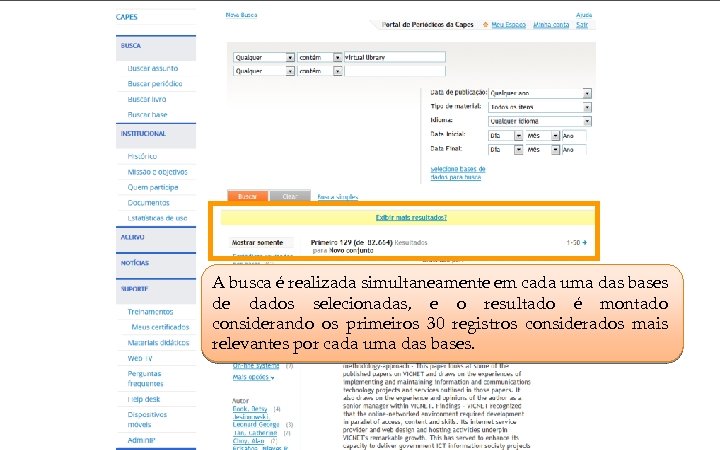Open Web TV sidebar item
The image size is (720, 450).
[140, 358]
